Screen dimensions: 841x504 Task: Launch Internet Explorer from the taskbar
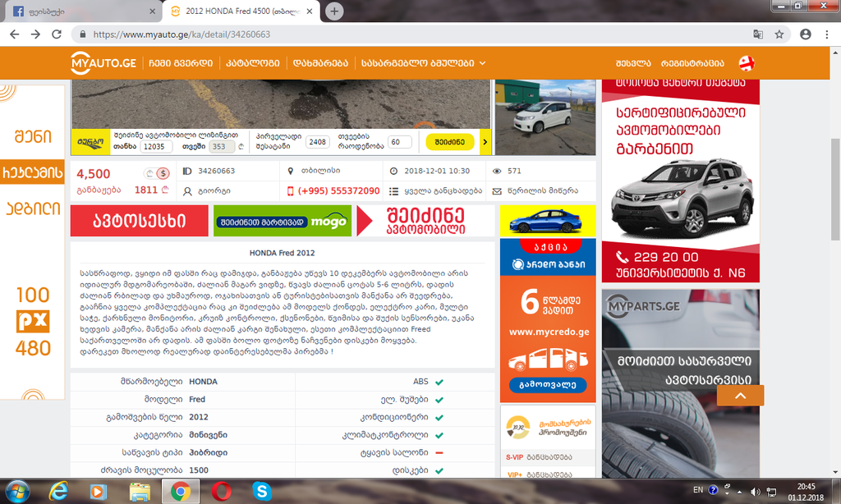(58, 491)
